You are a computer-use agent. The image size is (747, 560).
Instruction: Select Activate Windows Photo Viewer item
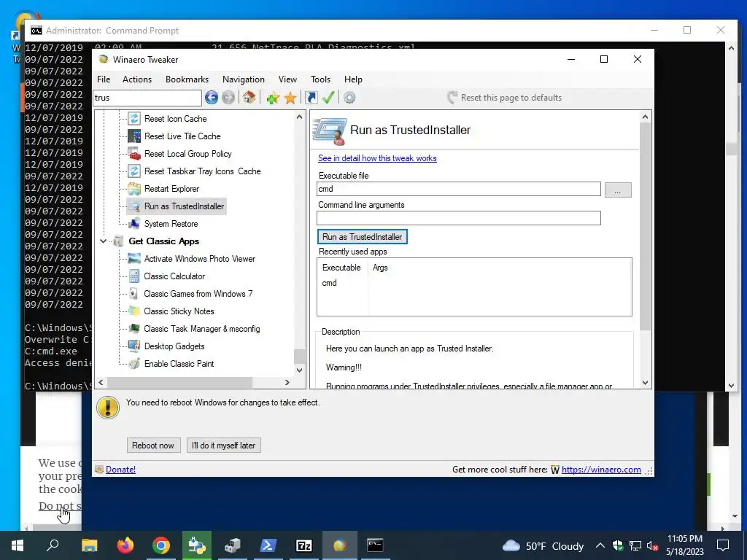[x=200, y=259]
